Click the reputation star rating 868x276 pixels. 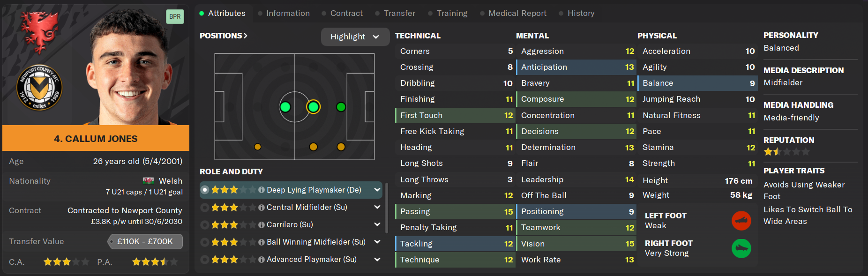[786, 152]
